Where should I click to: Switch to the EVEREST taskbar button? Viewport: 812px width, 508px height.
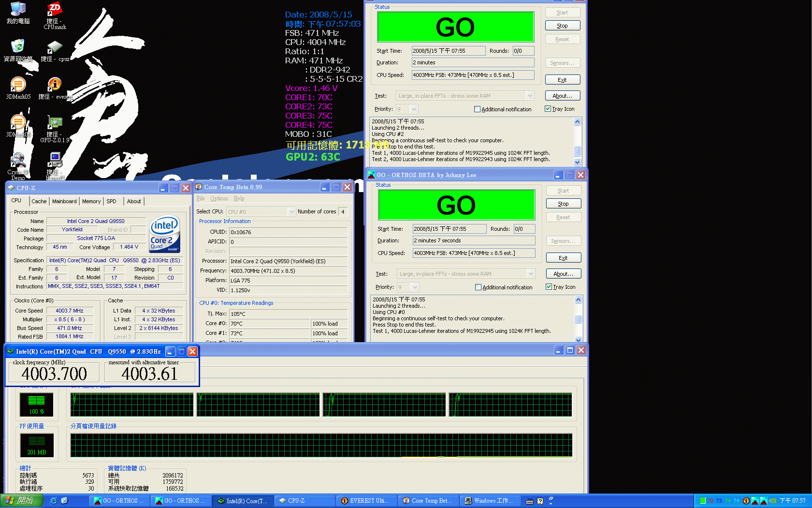point(366,501)
